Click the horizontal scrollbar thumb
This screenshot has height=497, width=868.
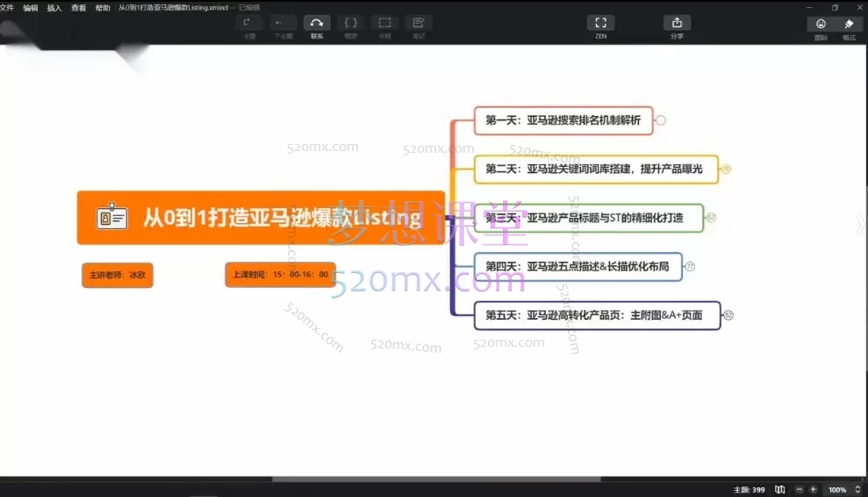tap(436, 479)
